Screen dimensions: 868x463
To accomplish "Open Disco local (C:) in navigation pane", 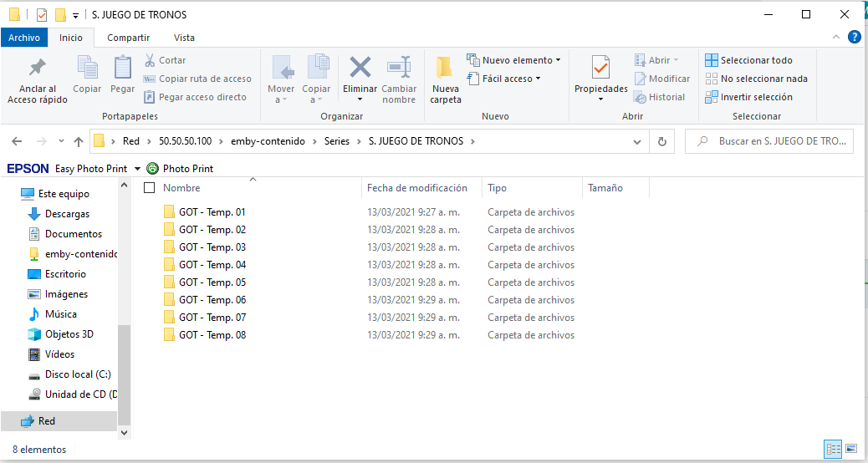I will pos(77,374).
